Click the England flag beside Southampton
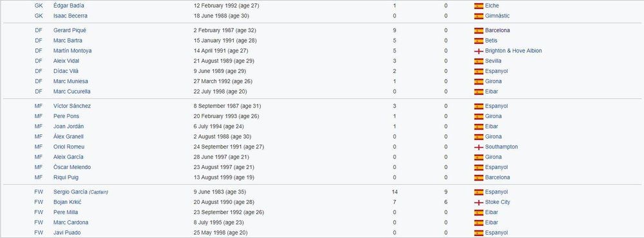644x238 pixels. pyautogui.click(x=478, y=147)
